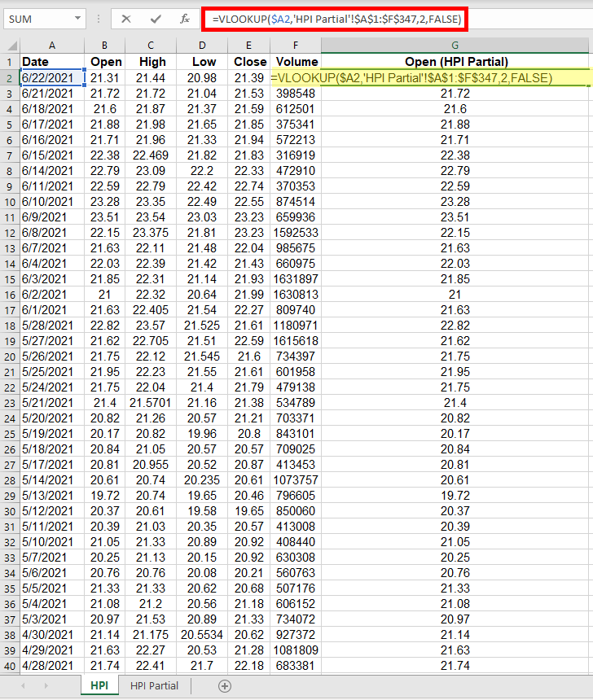The image size is (593, 700).
Task: Click the three-dot handle beside the Name Box
Action: [x=99, y=18]
